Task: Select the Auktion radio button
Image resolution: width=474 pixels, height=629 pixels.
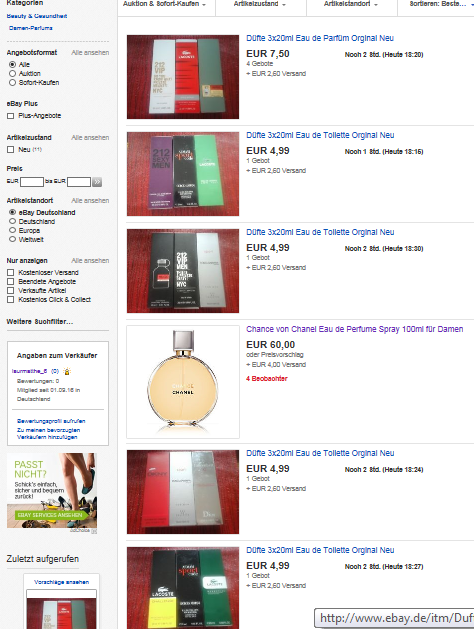Action: click(12, 73)
